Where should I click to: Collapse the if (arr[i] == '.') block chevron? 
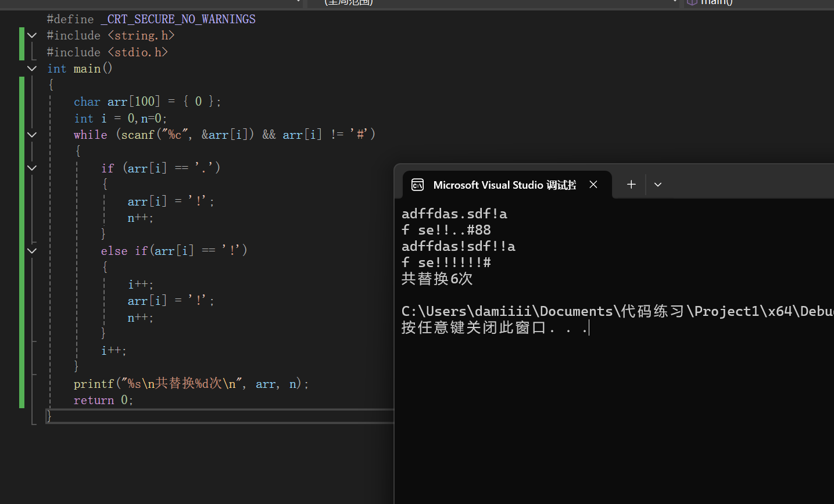click(32, 168)
